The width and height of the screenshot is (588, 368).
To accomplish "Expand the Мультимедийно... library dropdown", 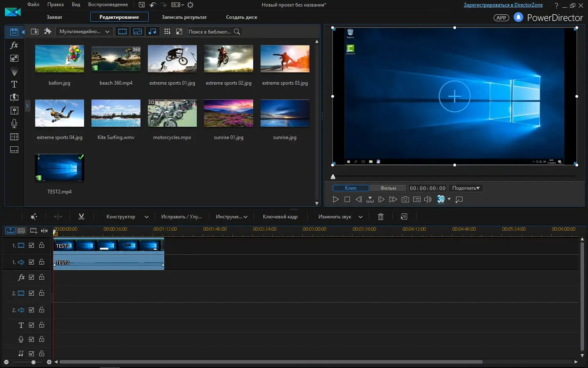I will (x=85, y=31).
